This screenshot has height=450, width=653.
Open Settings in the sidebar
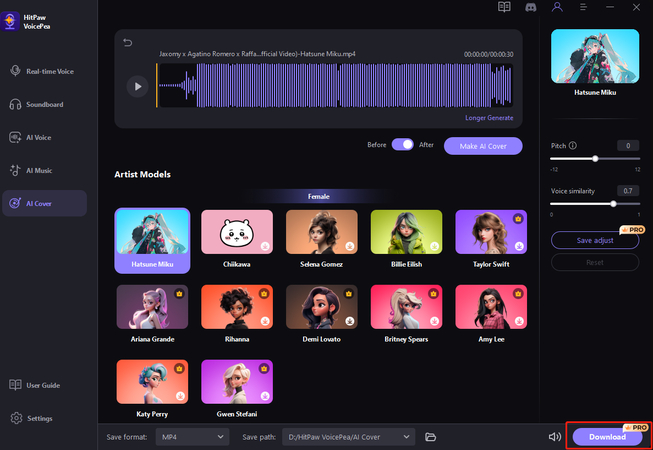(45, 418)
